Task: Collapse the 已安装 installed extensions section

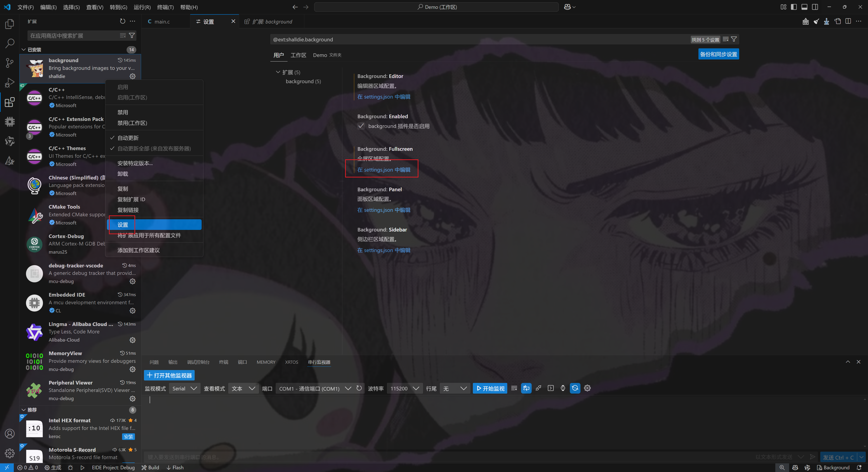Action: point(24,50)
